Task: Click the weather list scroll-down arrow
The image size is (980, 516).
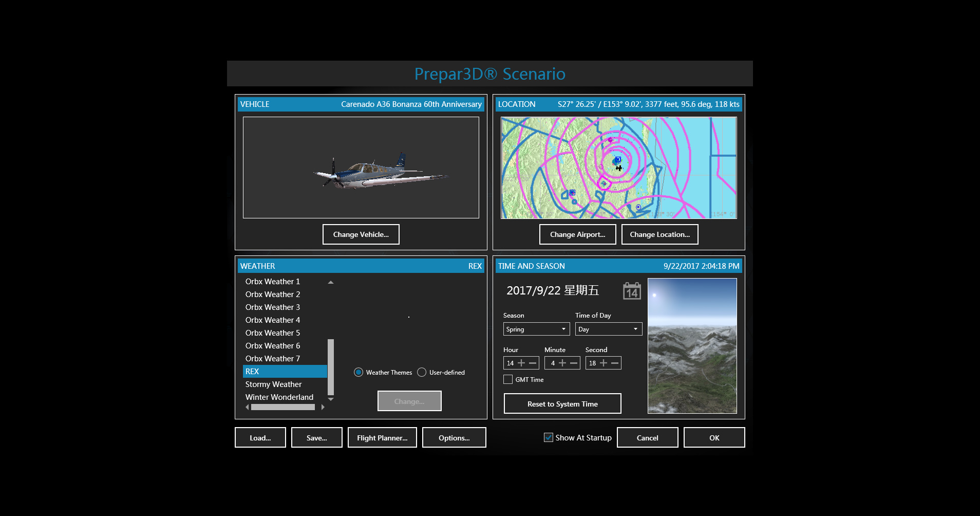Action: click(x=331, y=399)
